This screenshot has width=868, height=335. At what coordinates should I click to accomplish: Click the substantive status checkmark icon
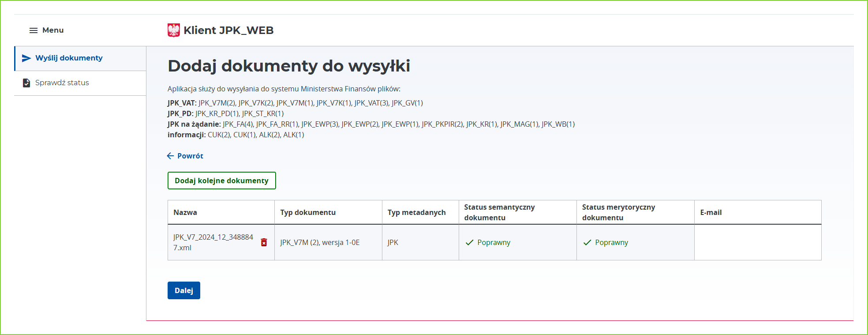pos(587,242)
